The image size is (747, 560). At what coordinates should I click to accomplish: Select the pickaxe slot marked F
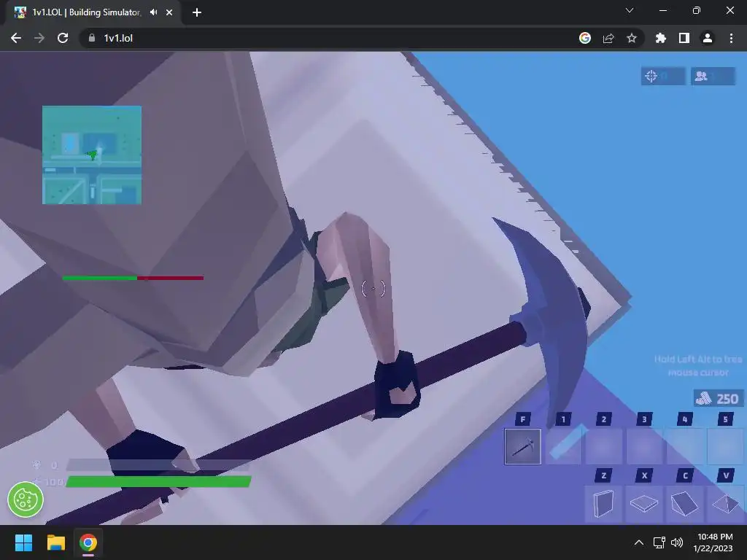click(x=522, y=446)
